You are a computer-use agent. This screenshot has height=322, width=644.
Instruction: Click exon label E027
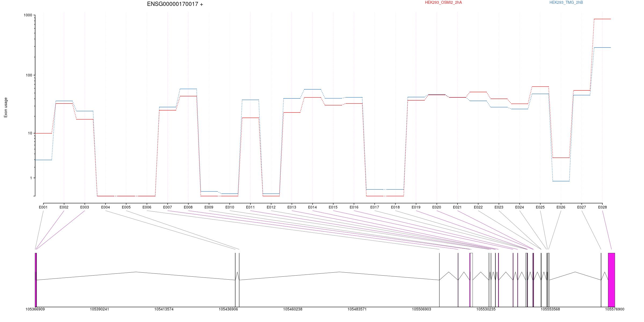(581, 207)
